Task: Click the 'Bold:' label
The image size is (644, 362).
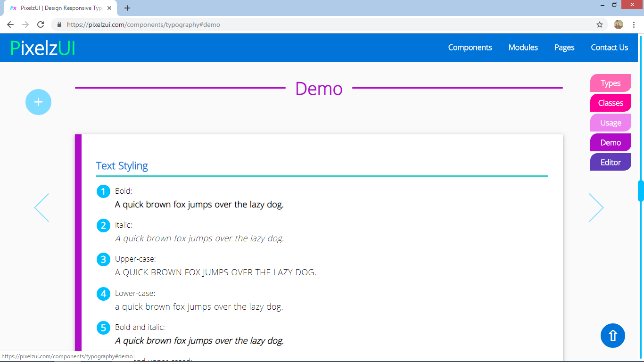Action: 124,191
